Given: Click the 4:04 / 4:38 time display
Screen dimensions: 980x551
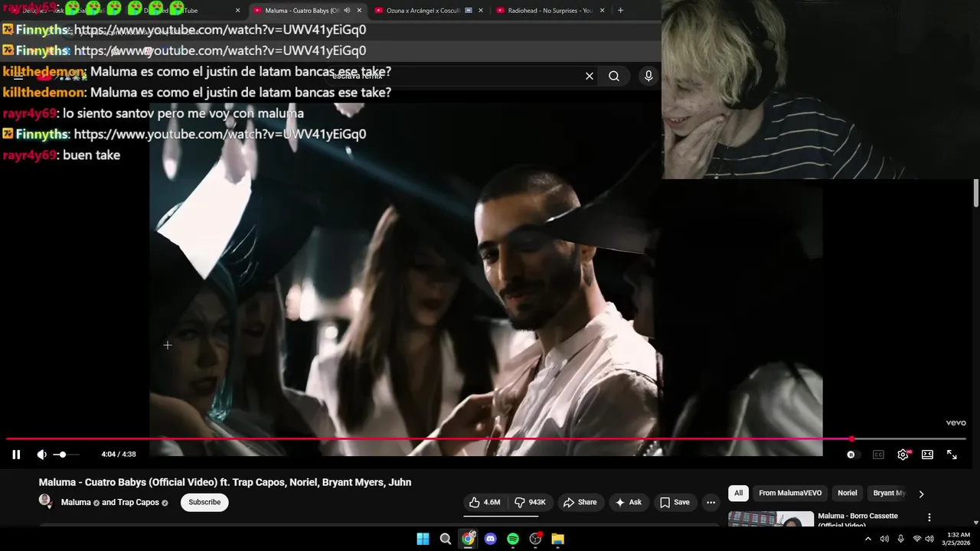Looking at the screenshot, I should click(x=119, y=455).
